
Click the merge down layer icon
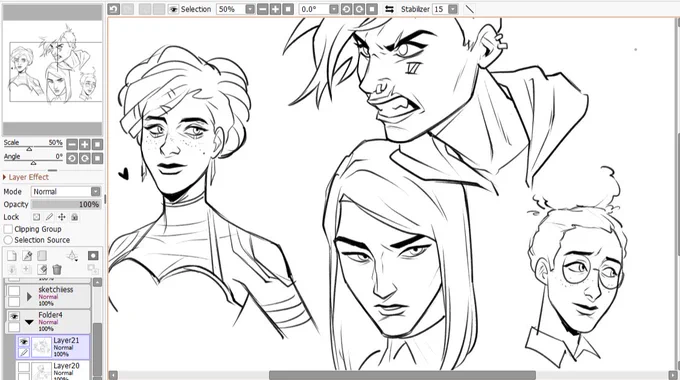(x=27, y=269)
